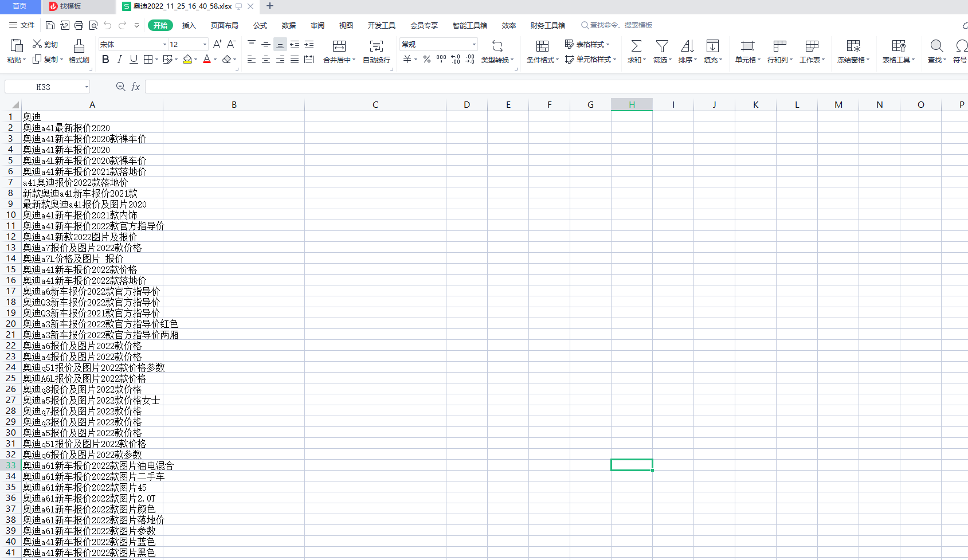Decrease font size with the A- icon
This screenshot has width=968, height=560.
click(231, 44)
